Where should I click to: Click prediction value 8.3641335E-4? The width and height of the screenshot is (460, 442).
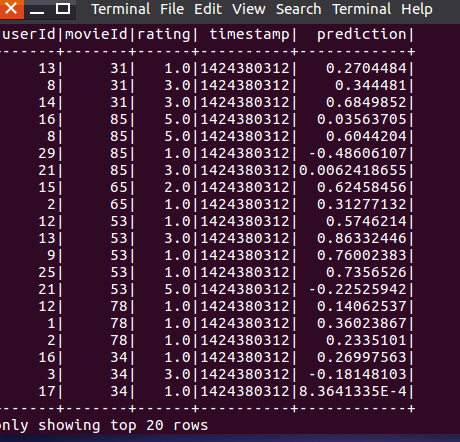[x=353, y=392]
